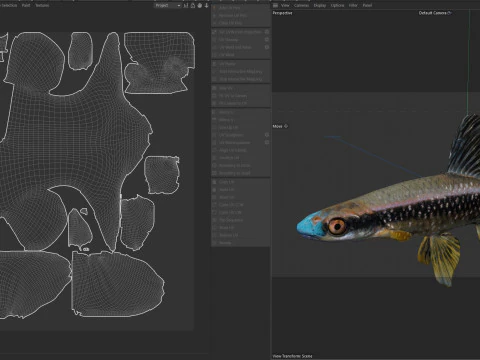Screen dimensions: 480x360
Task: Click the viewport hamburger icon beside View
Action: 275,5
